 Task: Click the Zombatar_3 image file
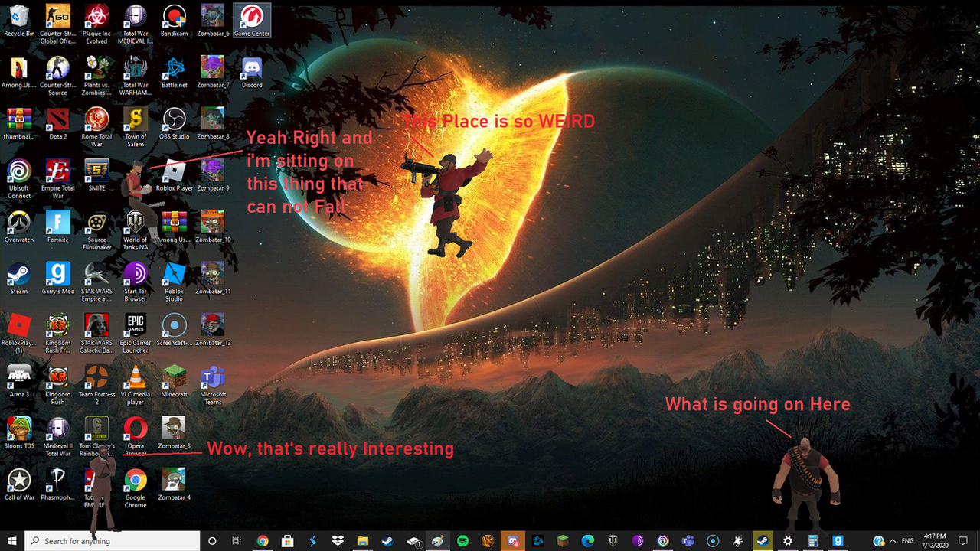[x=175, y=432]
